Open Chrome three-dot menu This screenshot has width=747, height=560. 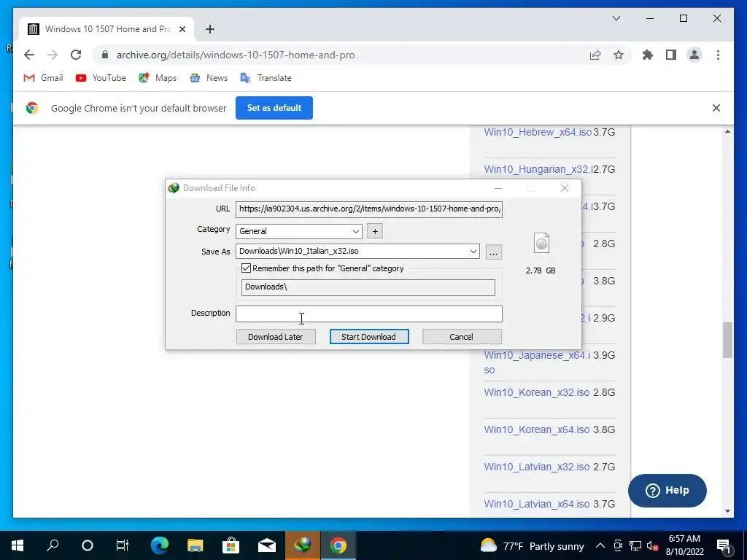pos(718,55)
